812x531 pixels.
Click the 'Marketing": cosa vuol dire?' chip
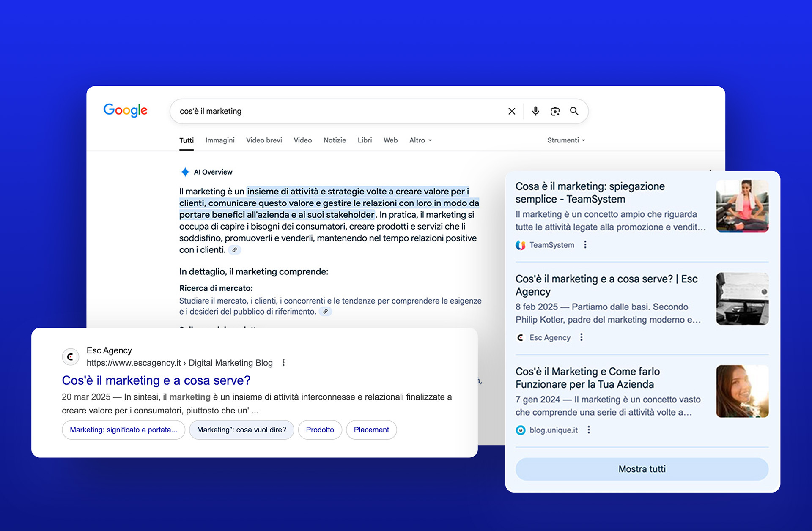pos(241,430)
